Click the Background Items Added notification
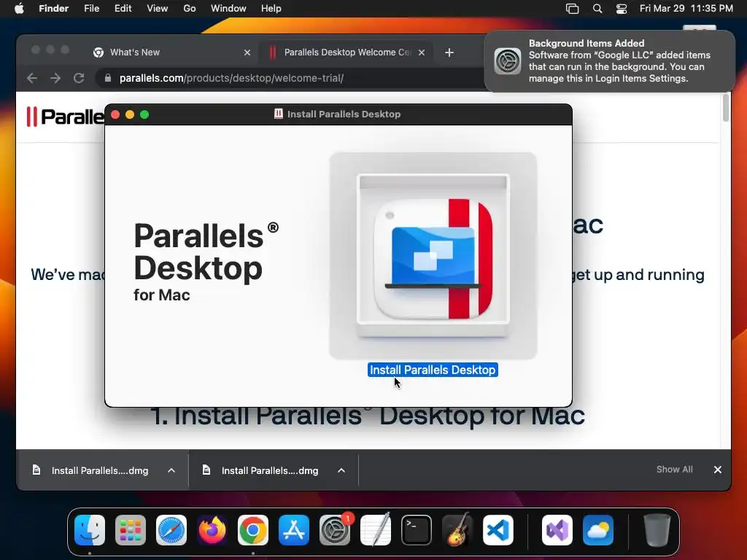 tap(610, 61)
